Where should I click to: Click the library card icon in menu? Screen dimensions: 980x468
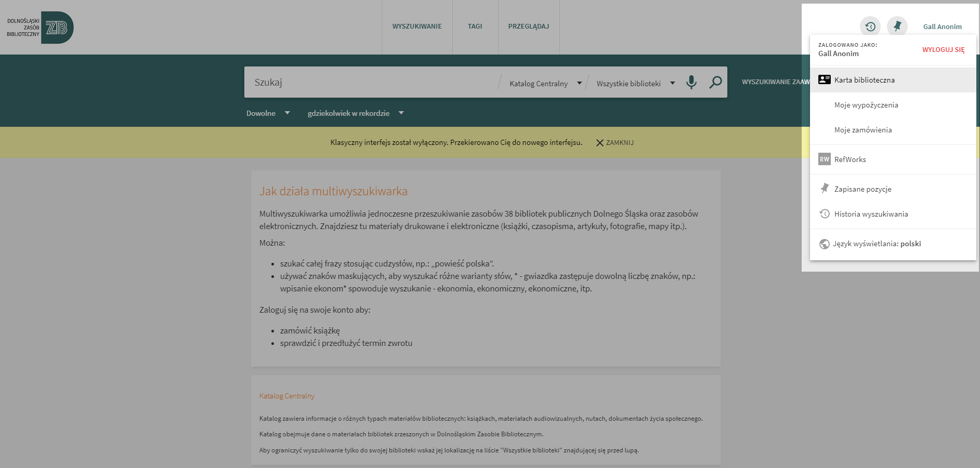tap(825, 79)
